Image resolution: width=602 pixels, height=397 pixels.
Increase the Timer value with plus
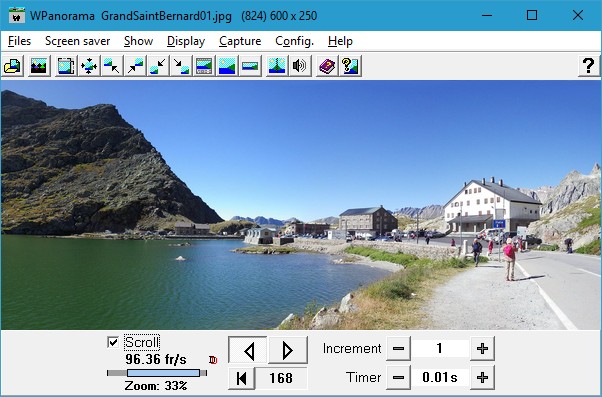pyautogui.click(x=482, y=377)
